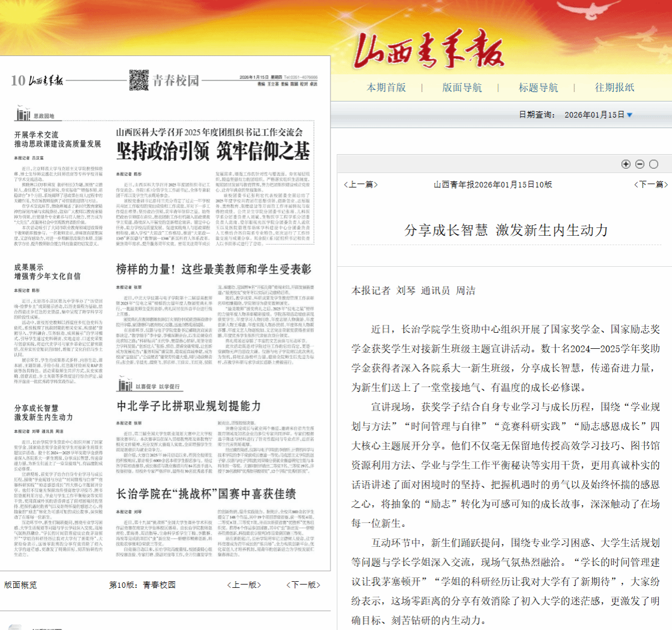Open the 版面概览 page overview
The height and width of the screenshot is (630, 672).
(21, 585)
